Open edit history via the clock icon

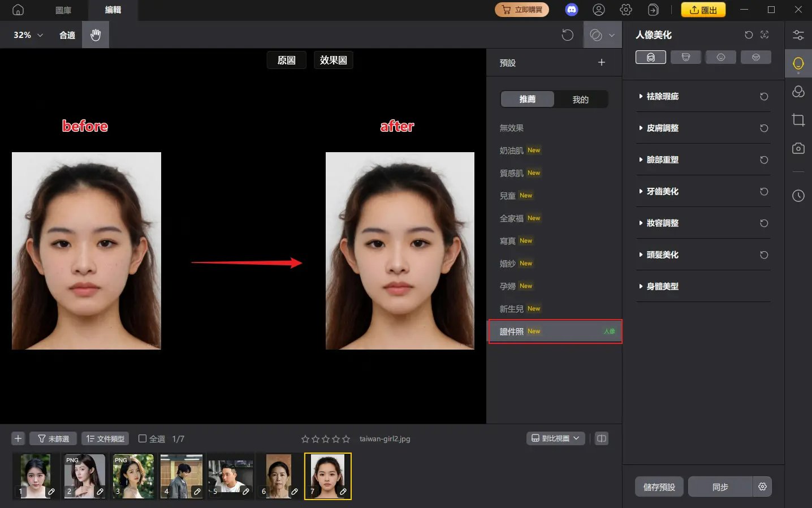pyautogui.click(x=798, y=196)
